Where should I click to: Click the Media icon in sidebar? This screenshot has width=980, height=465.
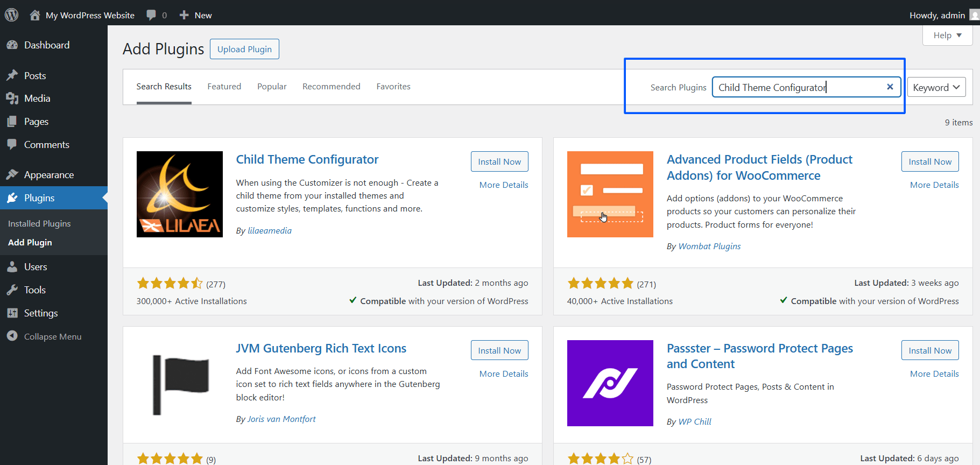point(12,98)
